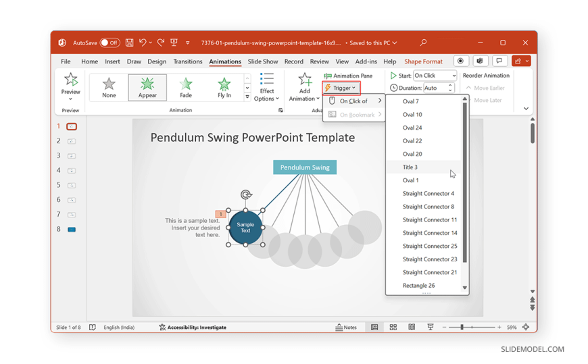Select slide 4 thumbnail
The width and height of the screenshot is (588, 364).
[x=72, y=171]
